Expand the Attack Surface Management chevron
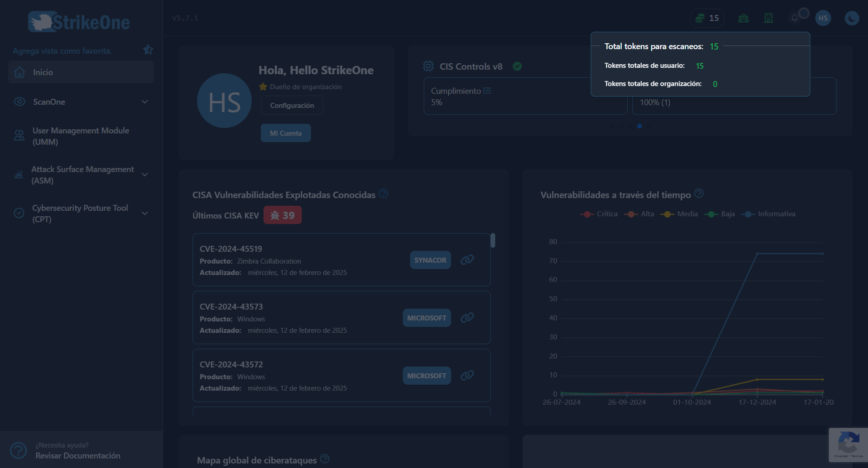Viewport: 868px width, 468px height. coord(145,175)
